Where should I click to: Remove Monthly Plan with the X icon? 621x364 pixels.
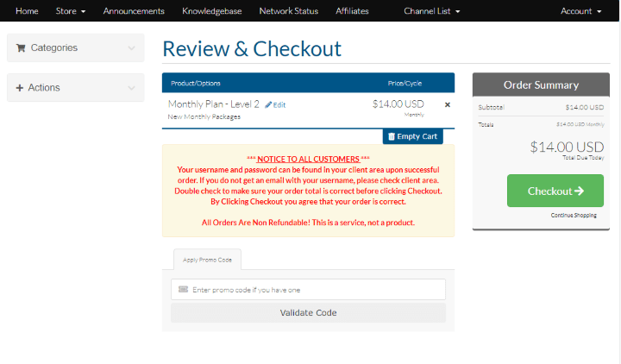point(447,105)
